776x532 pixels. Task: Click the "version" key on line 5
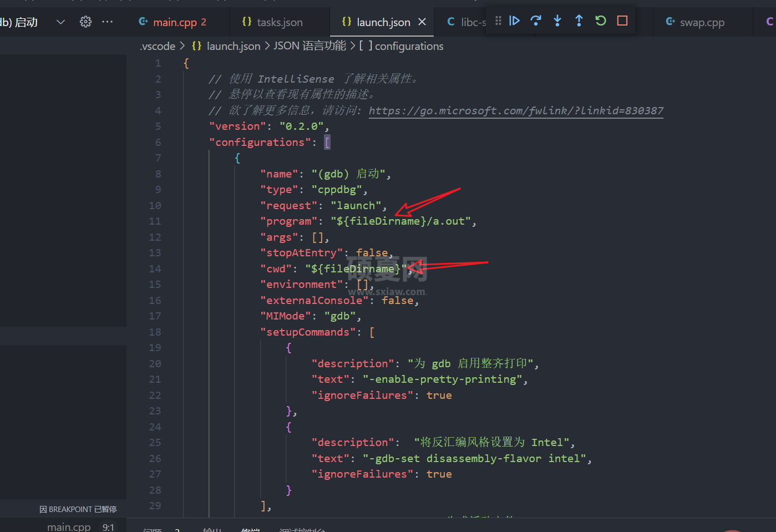(238, 126)
